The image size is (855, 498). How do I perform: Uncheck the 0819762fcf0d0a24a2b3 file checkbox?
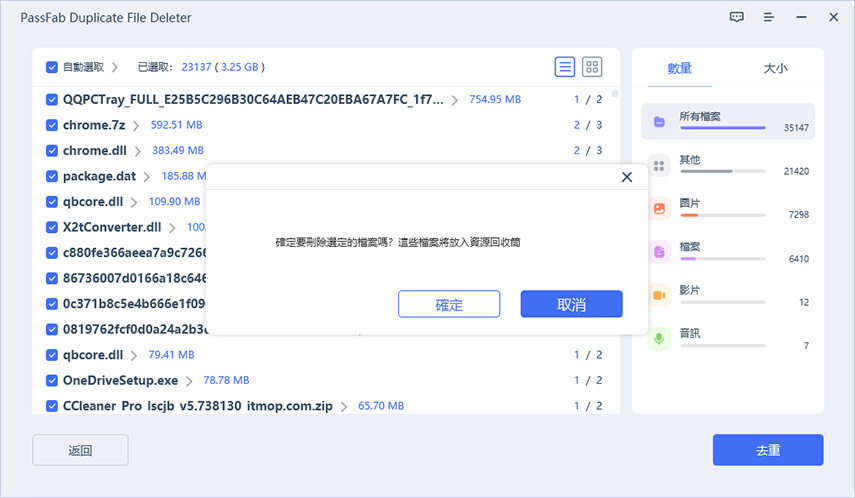pyautogui.click(x=52, y=329)
